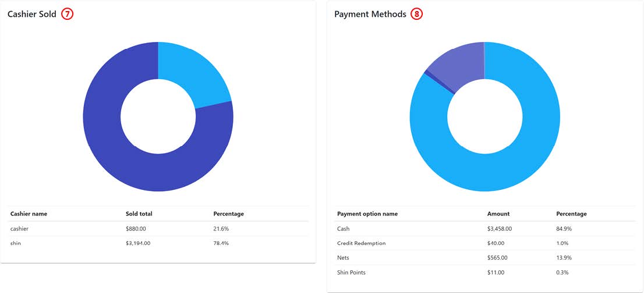
Task: Sort by Sold total column header
Action: click(x=139, y=214)
